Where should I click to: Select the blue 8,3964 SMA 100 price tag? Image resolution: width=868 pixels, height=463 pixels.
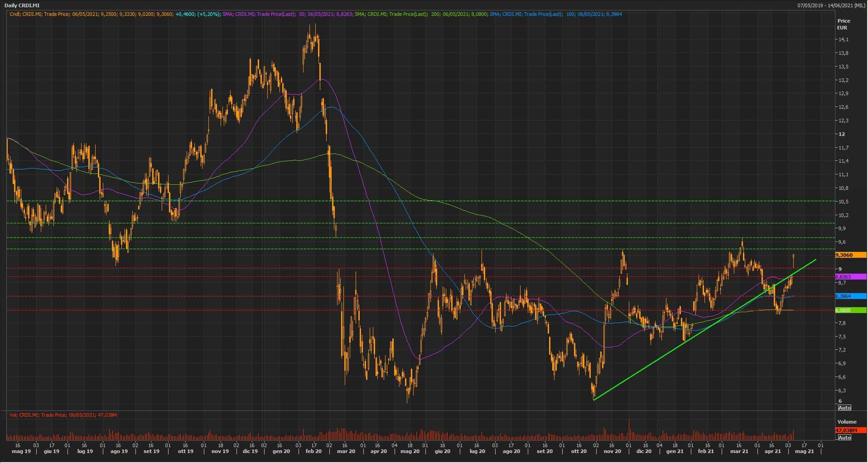click(850, 296)
